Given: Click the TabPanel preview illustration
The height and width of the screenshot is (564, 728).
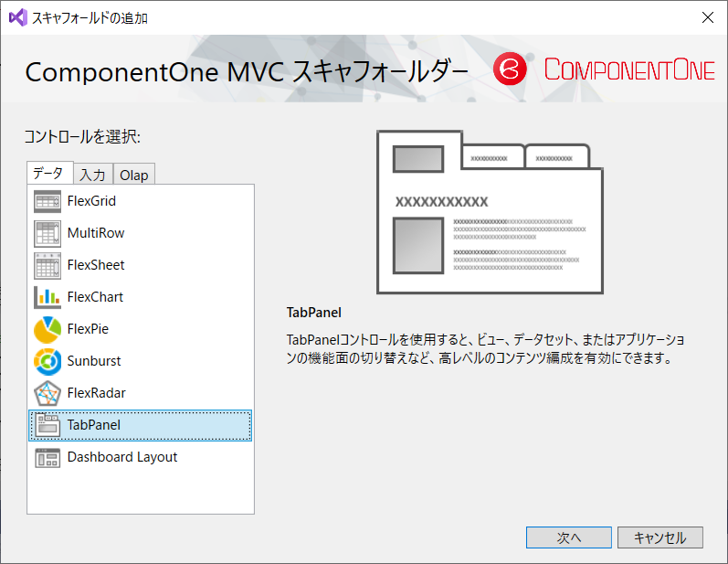Looking at the screenshot, I should (x=490, y=212).
